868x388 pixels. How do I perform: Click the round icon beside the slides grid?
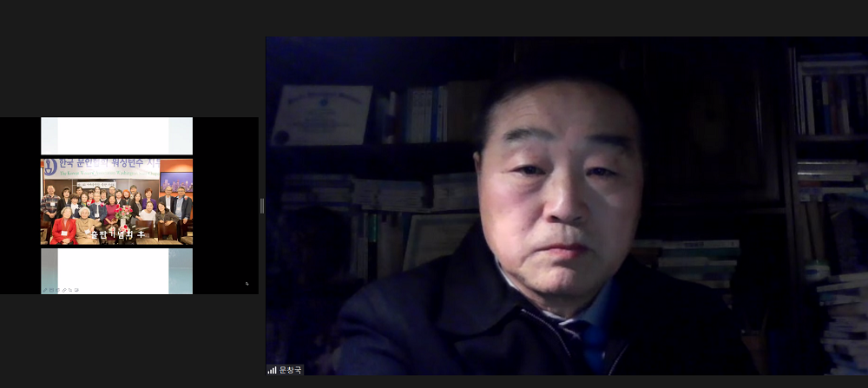56,289
